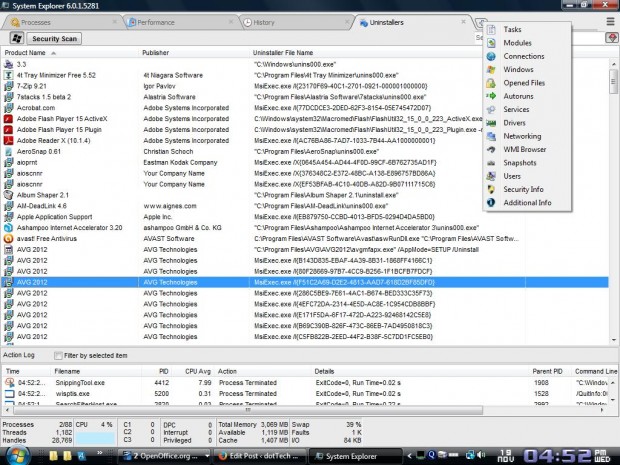Click the Tasks icon in popup menu
This screenshot has width=620, height=465.
(x=491, y=30)
